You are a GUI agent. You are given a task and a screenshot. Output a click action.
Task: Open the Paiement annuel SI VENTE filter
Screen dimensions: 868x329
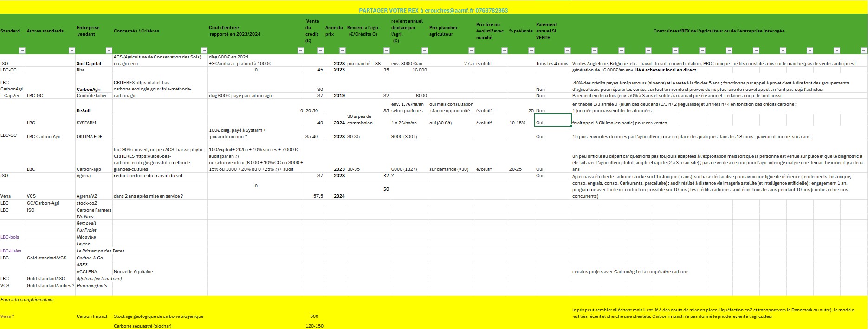pos(567,51)
